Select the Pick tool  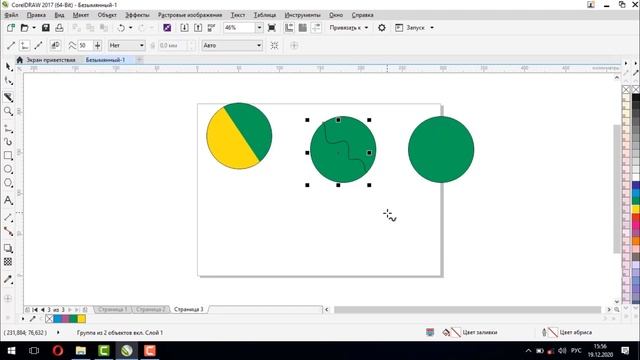pyautogui.click(x=9, y=67)
